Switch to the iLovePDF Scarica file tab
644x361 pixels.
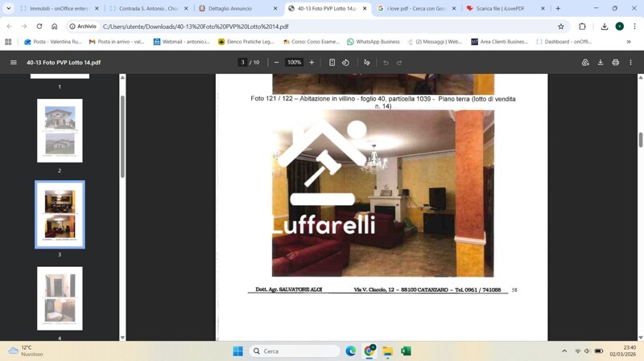tap(500, 9)
